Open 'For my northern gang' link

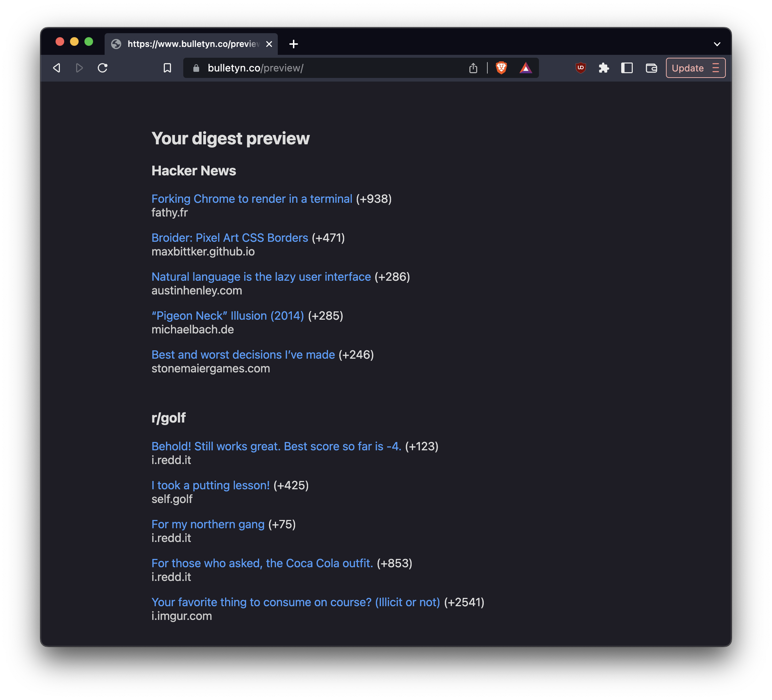pos(208,525)
